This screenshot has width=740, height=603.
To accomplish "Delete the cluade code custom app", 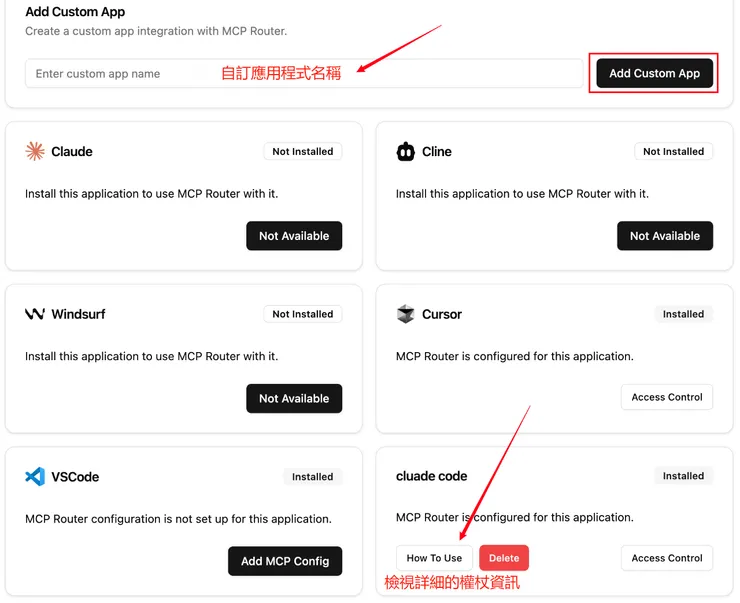I will pyautogui.click(x=504, y=558).
